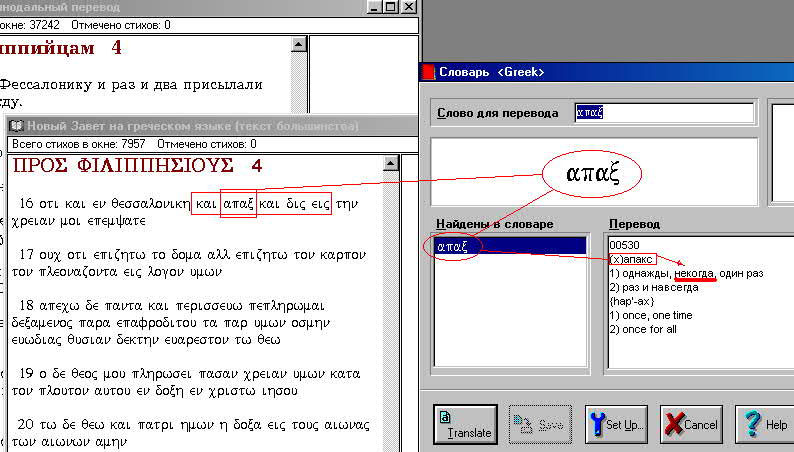
Task: Click the 00530 entry in Перевод pane
Action: pos(624,244)
